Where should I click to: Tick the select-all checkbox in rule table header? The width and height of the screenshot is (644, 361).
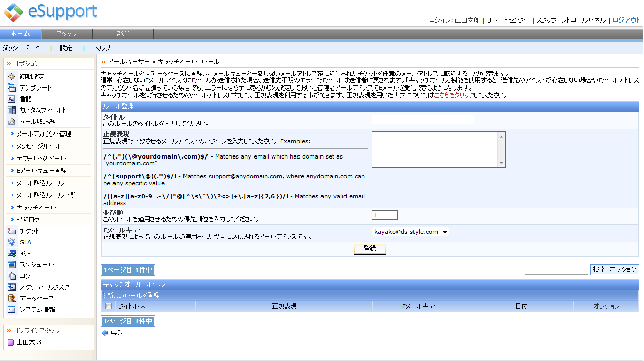[x=108, y=306]
